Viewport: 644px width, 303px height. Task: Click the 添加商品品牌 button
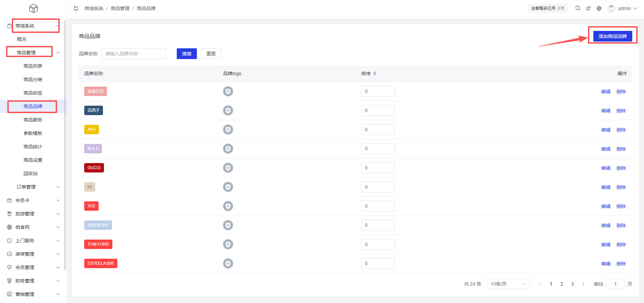[x=612, y=36]
